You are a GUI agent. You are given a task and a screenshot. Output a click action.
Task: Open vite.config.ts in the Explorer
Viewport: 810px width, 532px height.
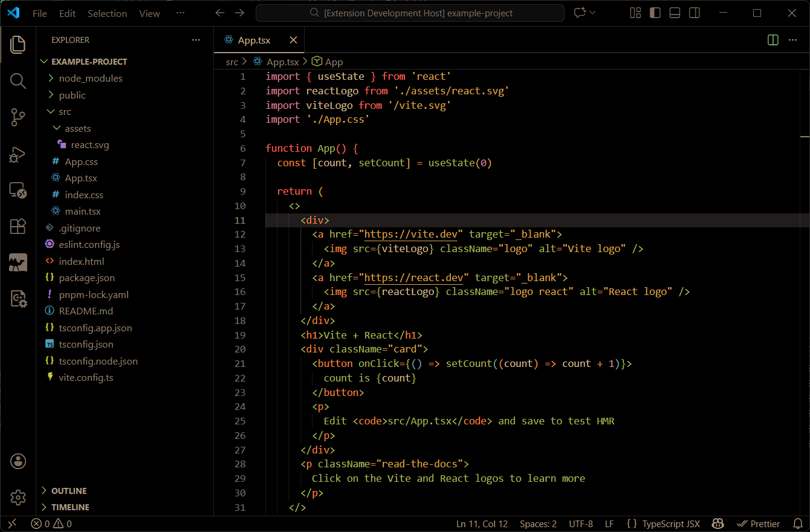[125, 378]
